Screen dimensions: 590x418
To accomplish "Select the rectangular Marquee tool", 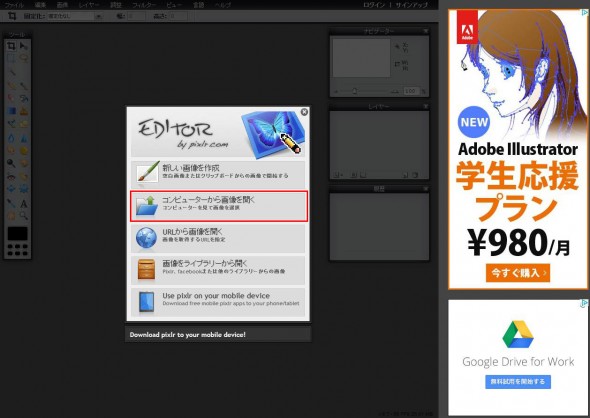I will [x=11, y=58].
